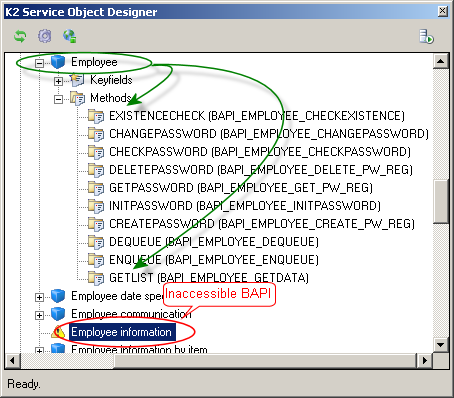This screenshot has width=454, height=398.
Task: Click the vertical scrollbar down arrow
Action: (x=441, y=344)
